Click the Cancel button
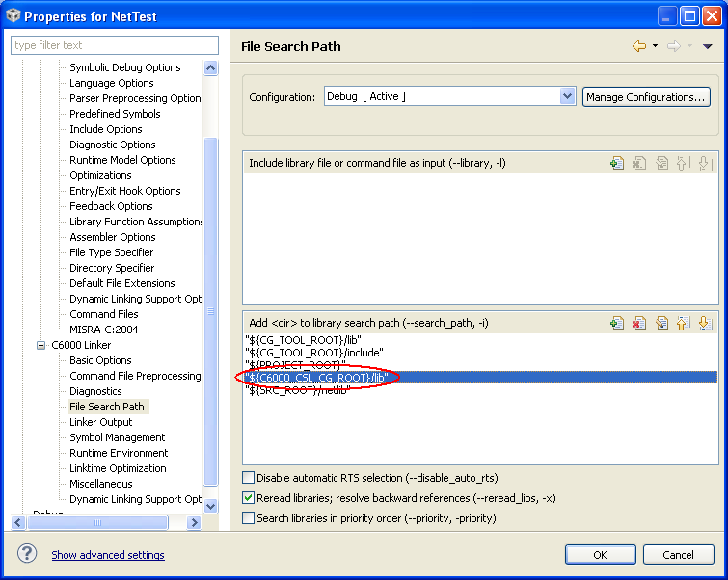 point(678,555)
